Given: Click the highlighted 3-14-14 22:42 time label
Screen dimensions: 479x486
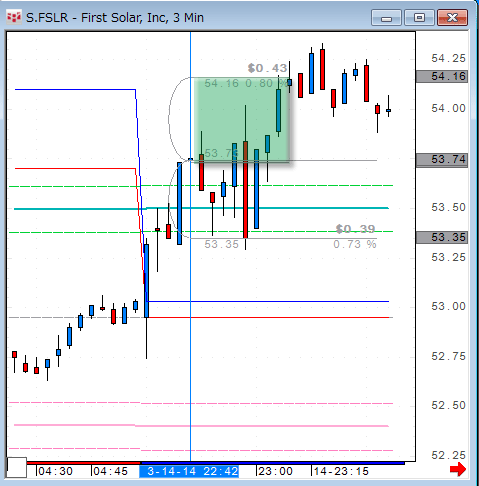Looking at the screenshot, I should (189, 471).
